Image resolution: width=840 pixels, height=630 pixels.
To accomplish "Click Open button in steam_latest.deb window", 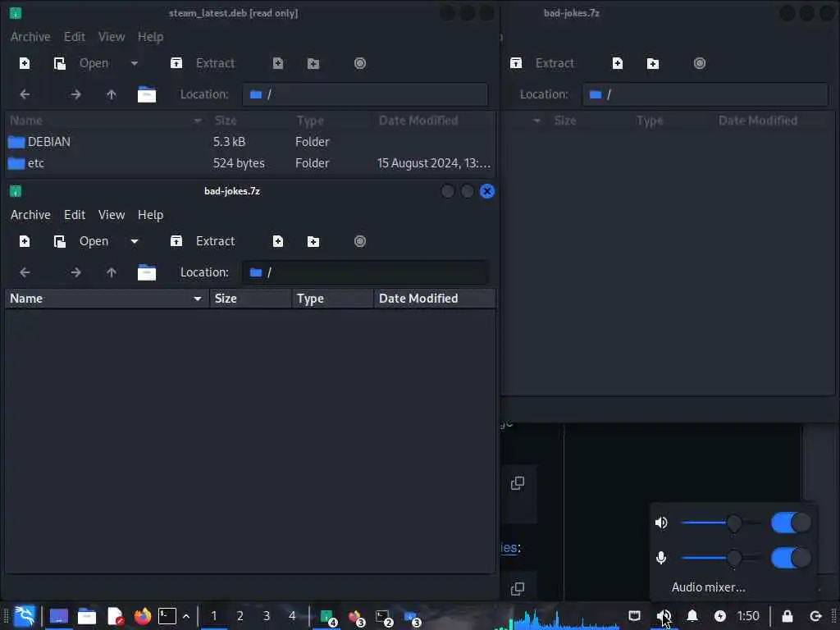I will point(81,63).
